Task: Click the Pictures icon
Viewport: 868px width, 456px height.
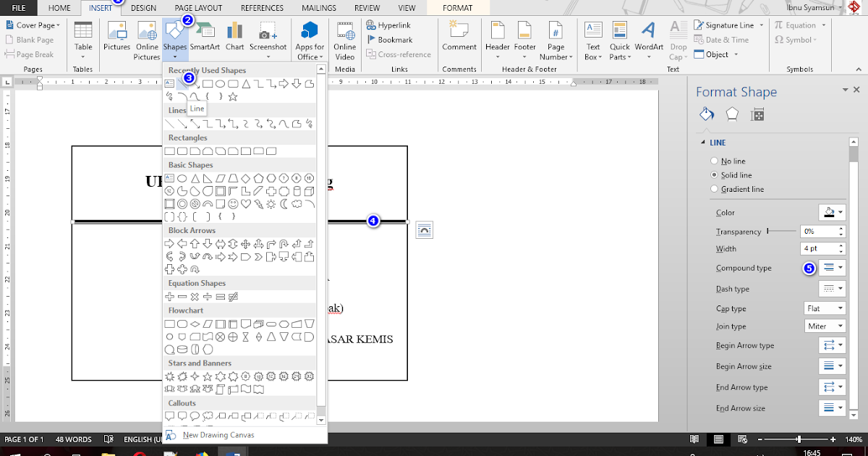Action: [x=117, y=36]
